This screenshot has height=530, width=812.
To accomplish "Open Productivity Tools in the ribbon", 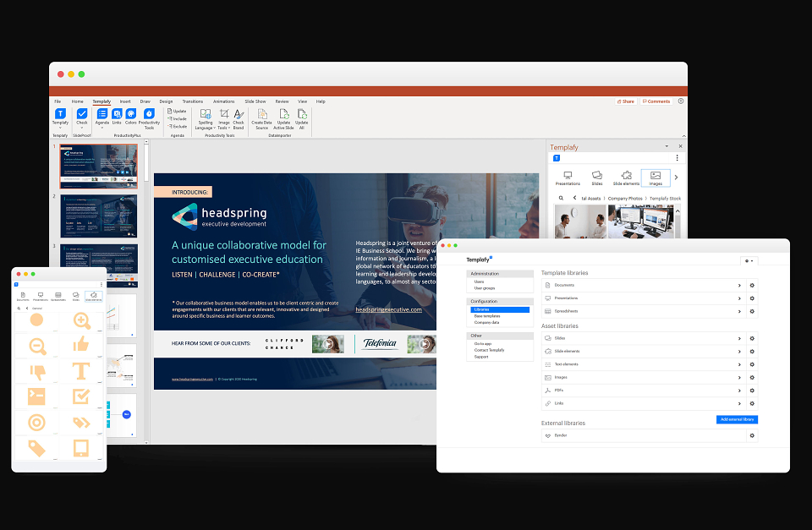I will (149, 118).
